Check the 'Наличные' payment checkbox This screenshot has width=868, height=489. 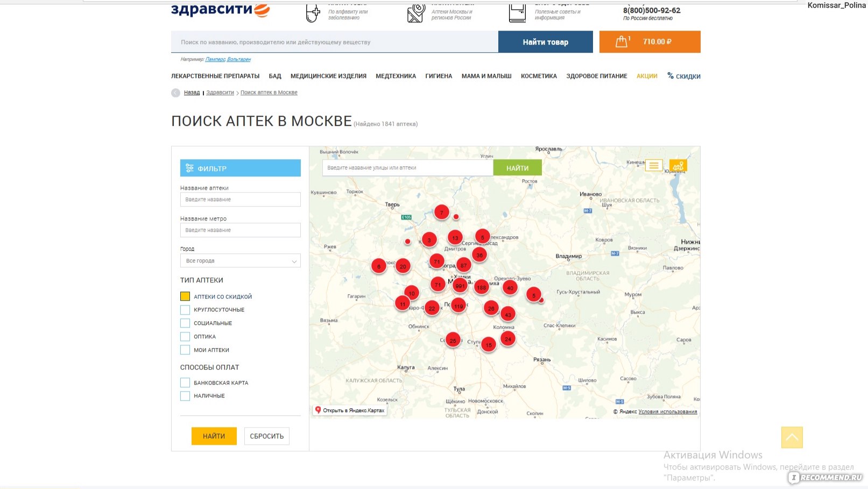coord(185,396)
